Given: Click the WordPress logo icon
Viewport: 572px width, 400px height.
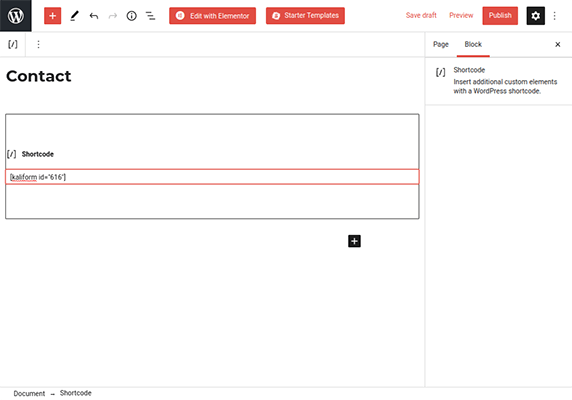Looking at the screenshot, I should pos(16,16).
